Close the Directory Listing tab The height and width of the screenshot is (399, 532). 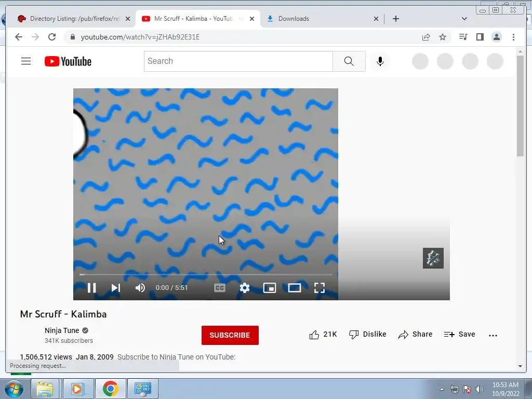128,19
